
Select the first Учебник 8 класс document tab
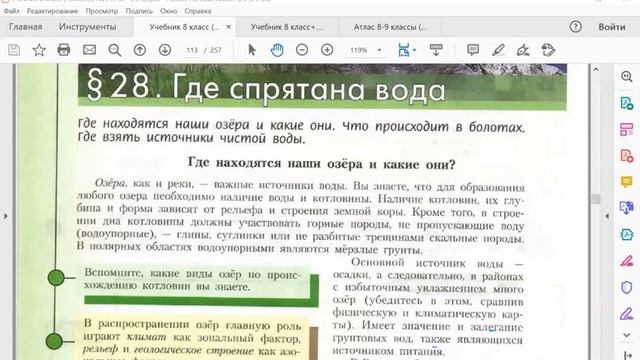point(184,27)
